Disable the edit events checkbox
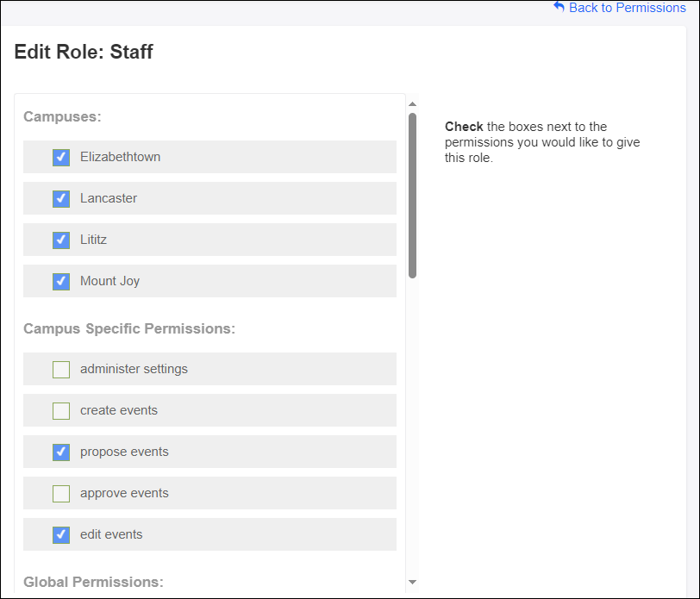This screenshot has width=700, height=599. point(61,534)
